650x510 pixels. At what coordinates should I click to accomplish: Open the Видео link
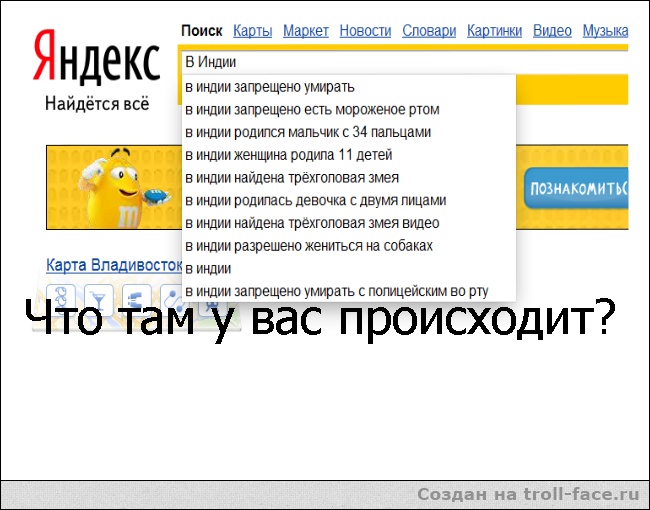[552, 31]
